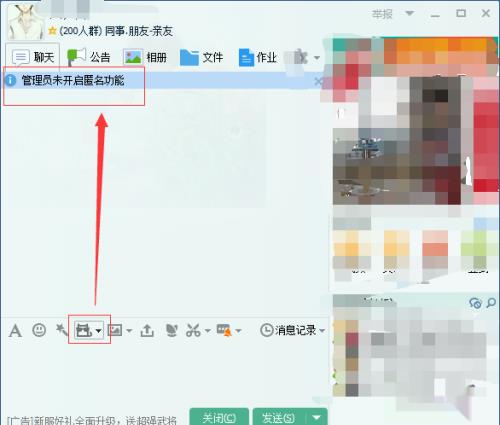Viewport: 500px width, 425px height.
Task: Open the emoji smiley picker
Action: point(39,330)
